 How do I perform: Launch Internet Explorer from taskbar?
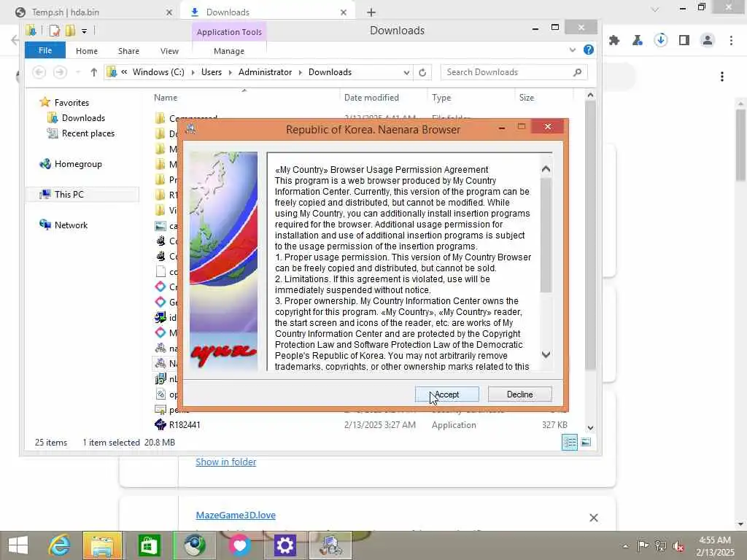(60, 545)
